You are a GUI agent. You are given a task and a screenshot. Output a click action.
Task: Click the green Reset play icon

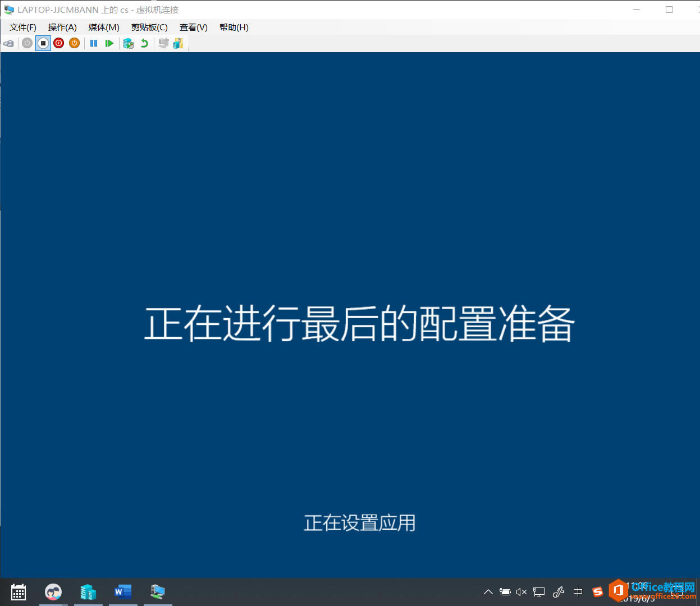109,43
